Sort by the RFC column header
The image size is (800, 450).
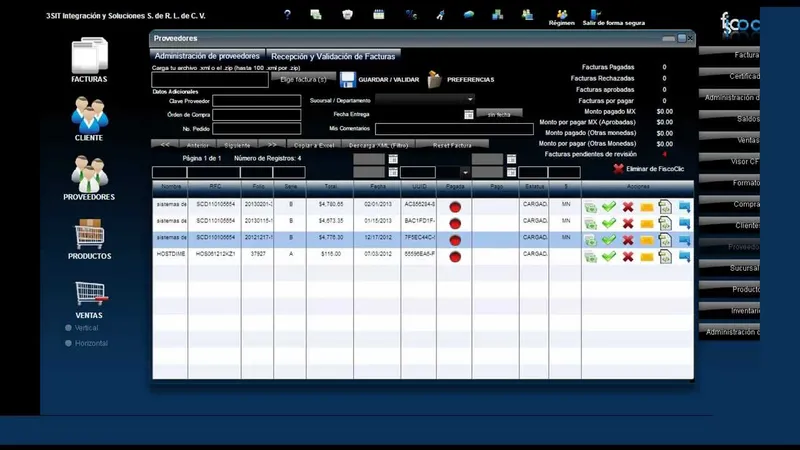tap(215, 187)
